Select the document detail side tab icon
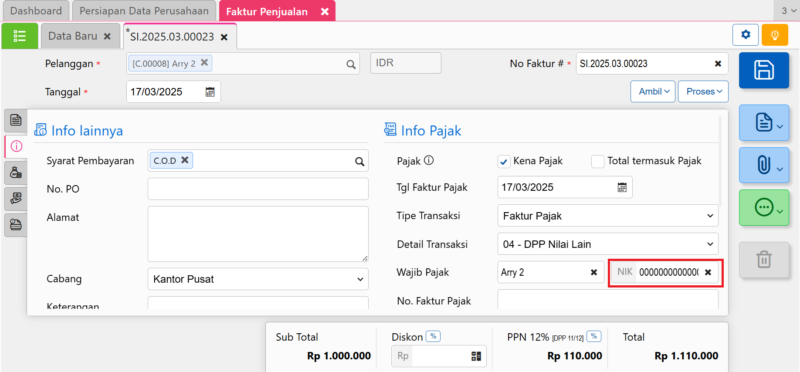The width and height of the screenshot is (800, 372). tap(16, 121)
